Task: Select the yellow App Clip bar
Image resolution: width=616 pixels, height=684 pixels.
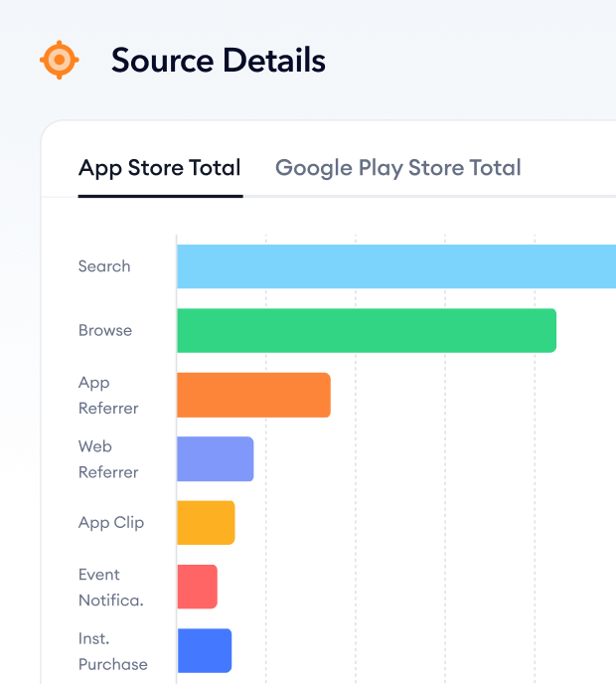Action: click(x=206, y=523)
